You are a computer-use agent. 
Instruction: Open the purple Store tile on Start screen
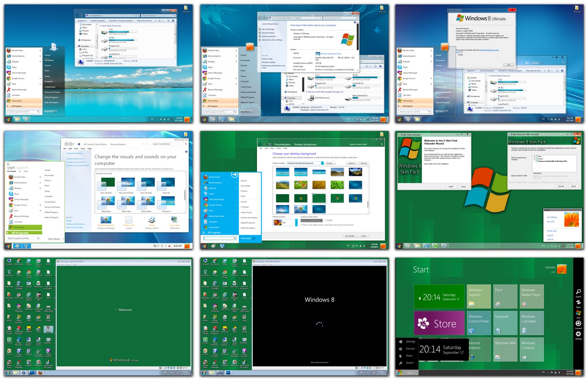tap(439, 323)
